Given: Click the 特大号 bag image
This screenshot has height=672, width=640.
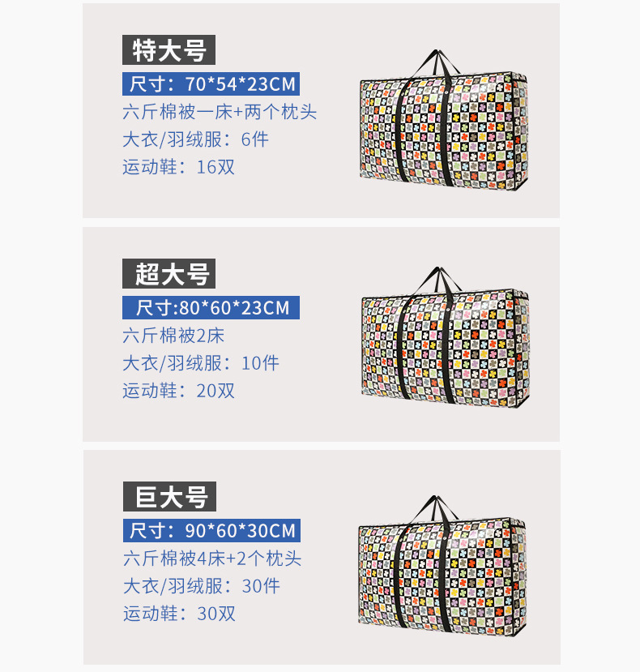Looking at the screenshot, I should 443,120.
